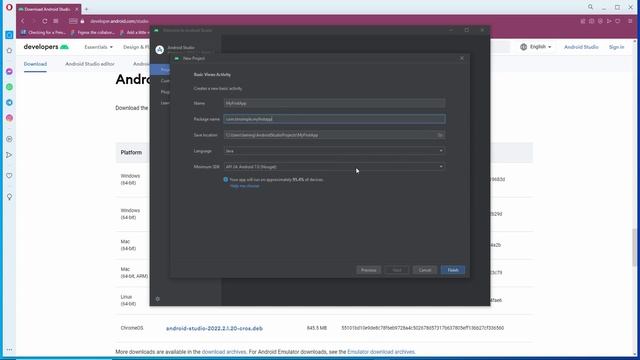Click the settings gear in Android Studio welcome window

click(x=158, y=299)
